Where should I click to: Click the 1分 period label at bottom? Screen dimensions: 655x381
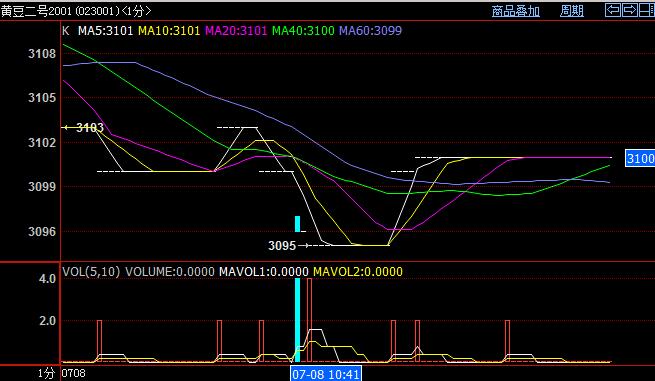point(46,373)
